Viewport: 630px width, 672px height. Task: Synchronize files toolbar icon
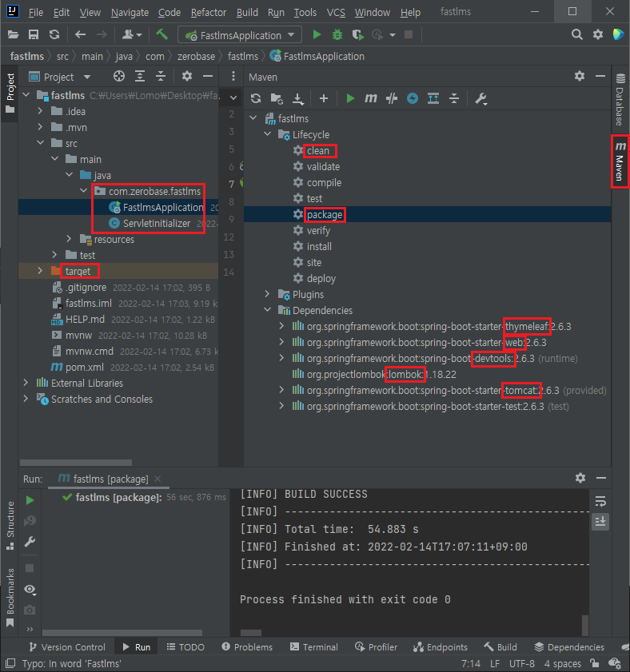click(x=54, y=34)
